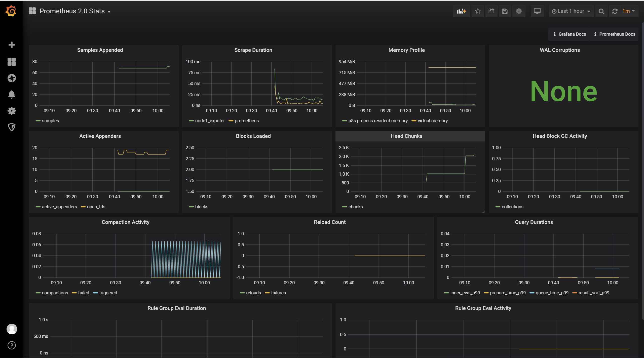Toggle the virtual memory legend series

coord(433,121)
